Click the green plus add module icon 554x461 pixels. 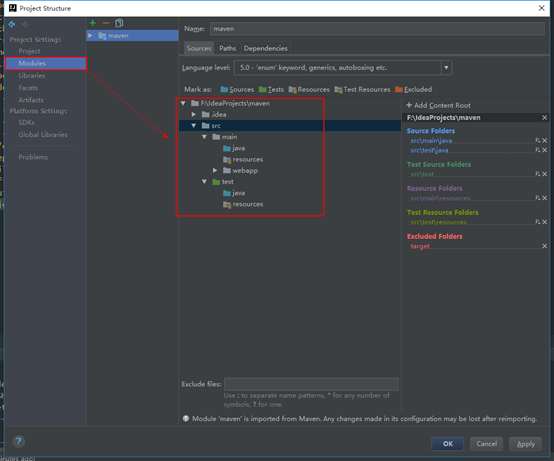point(93,23)
